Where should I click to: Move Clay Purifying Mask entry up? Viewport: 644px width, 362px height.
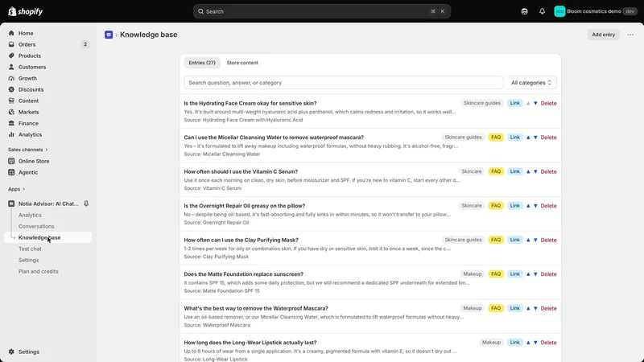(x=528, y=240)
